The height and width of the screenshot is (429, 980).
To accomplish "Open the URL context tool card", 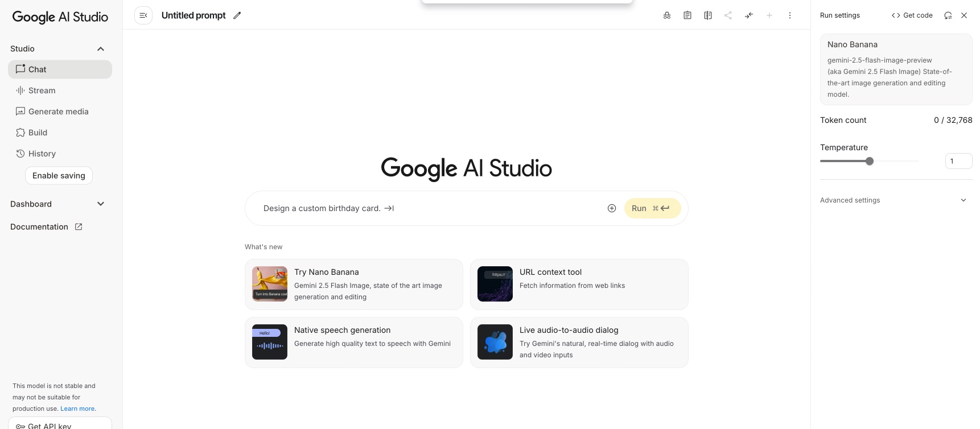I will 579,284.
